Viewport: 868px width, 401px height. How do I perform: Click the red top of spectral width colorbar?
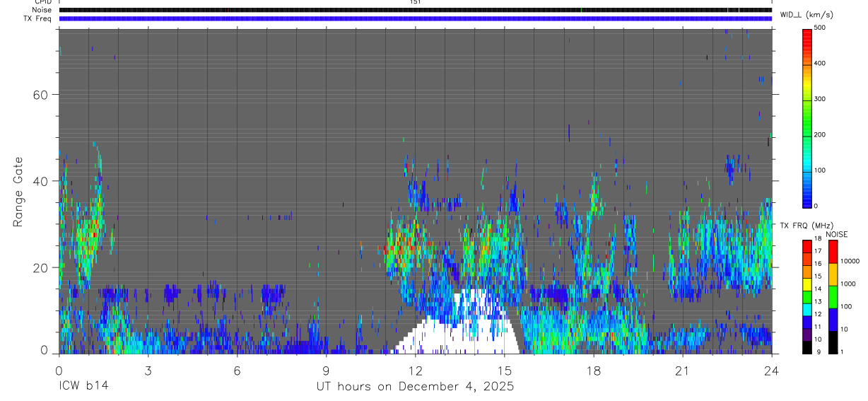coord(807,34)
